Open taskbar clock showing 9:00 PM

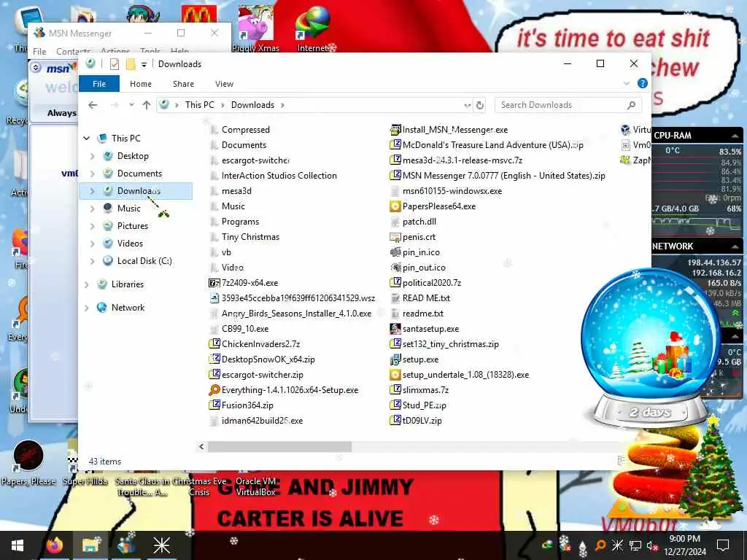685,545
